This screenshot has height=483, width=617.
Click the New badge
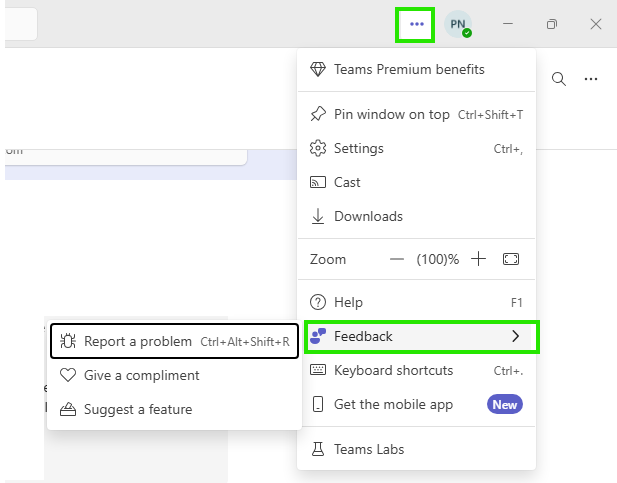[x=505, y=405]
